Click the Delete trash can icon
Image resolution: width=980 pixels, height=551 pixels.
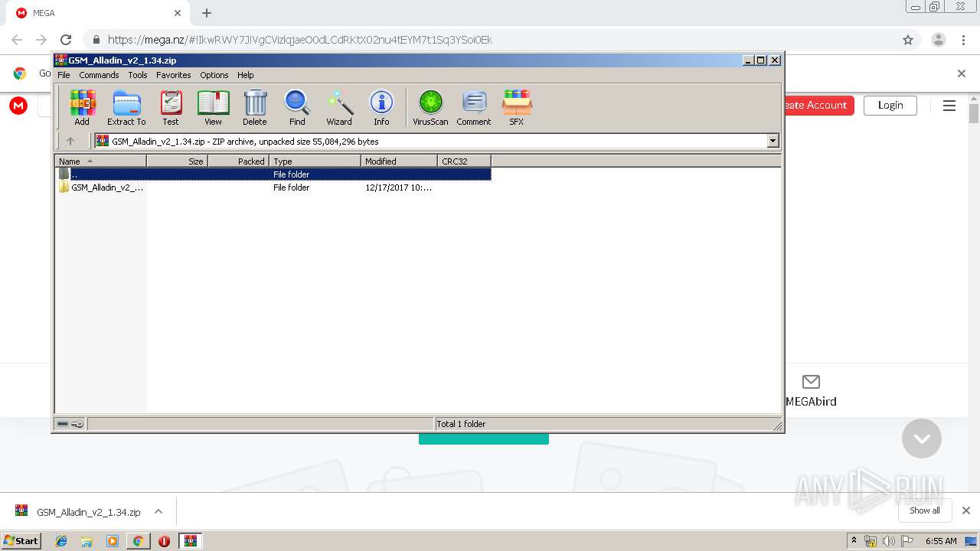tap(255, 107)
